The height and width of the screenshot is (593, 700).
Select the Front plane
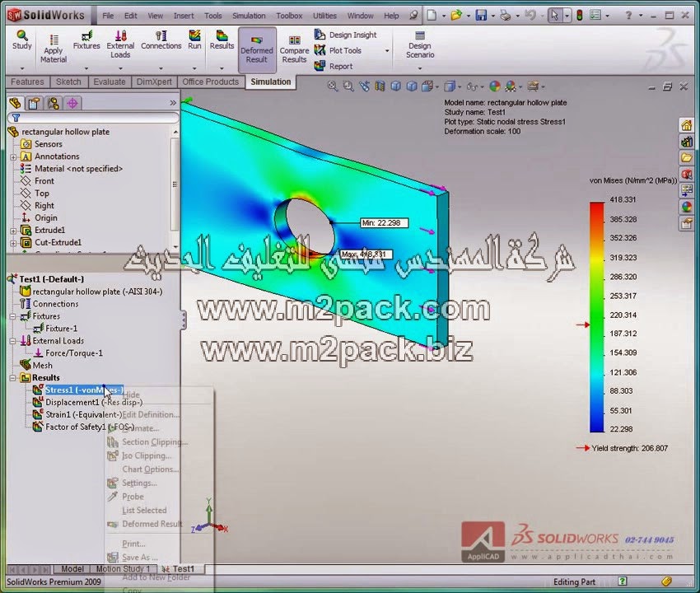click(38, 181)
